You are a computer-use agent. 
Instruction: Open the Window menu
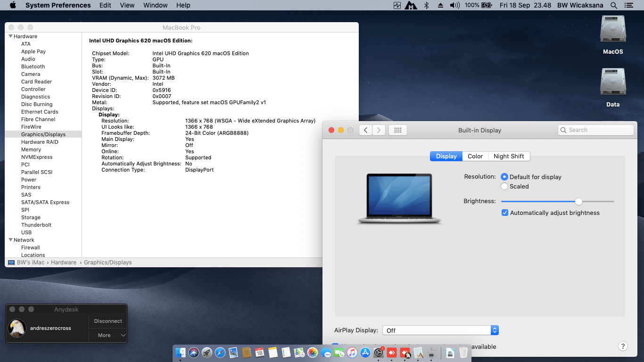[x=155, y=5]
